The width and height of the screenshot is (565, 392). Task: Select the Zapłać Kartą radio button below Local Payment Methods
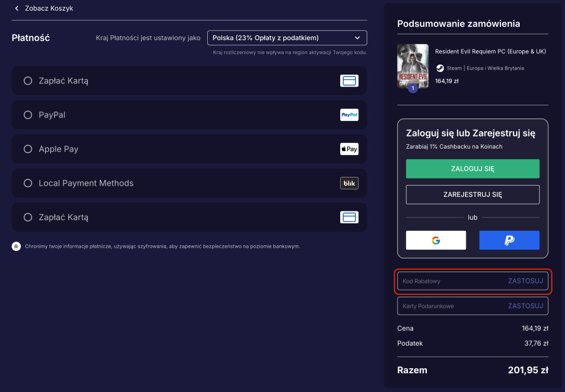(28, 217)
